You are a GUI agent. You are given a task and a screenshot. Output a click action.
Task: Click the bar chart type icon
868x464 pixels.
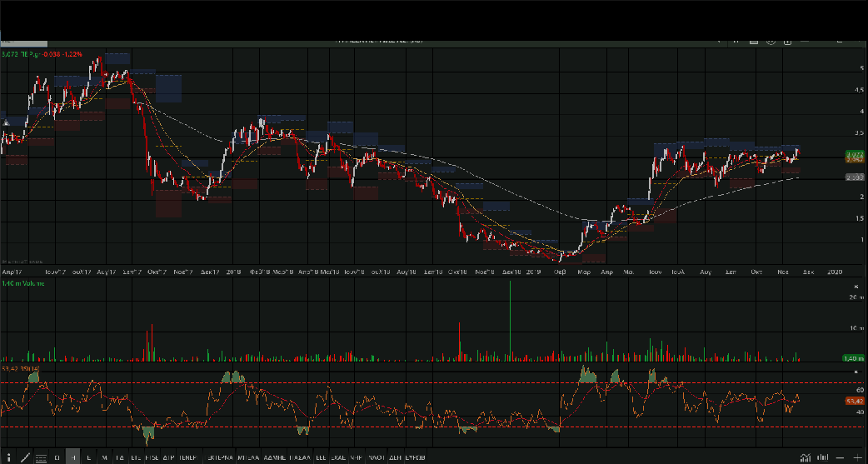coord(822,457)
